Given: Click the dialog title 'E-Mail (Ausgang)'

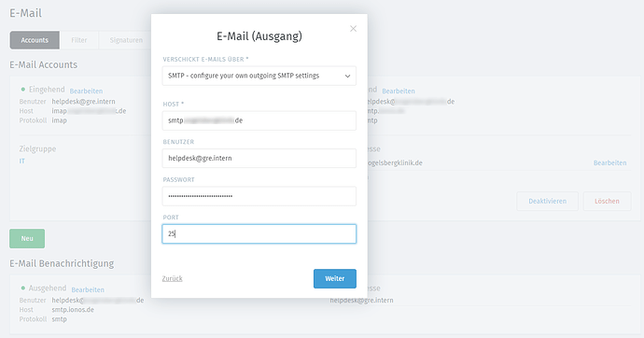Looking at the screenshot, I should click(259, 36).
